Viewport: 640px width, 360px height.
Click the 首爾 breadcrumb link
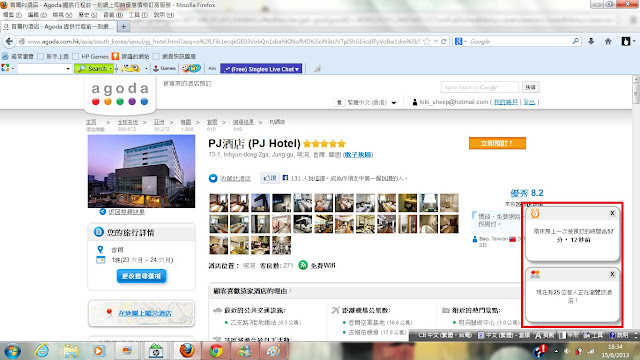pyautogui.click(x=212, y=122)
